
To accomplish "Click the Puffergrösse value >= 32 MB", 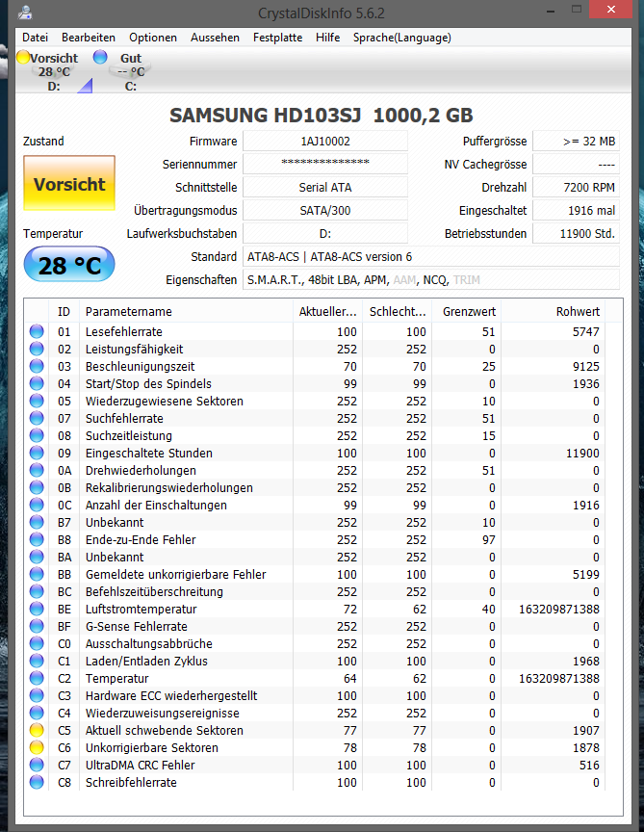I will [x=576, y=142].
